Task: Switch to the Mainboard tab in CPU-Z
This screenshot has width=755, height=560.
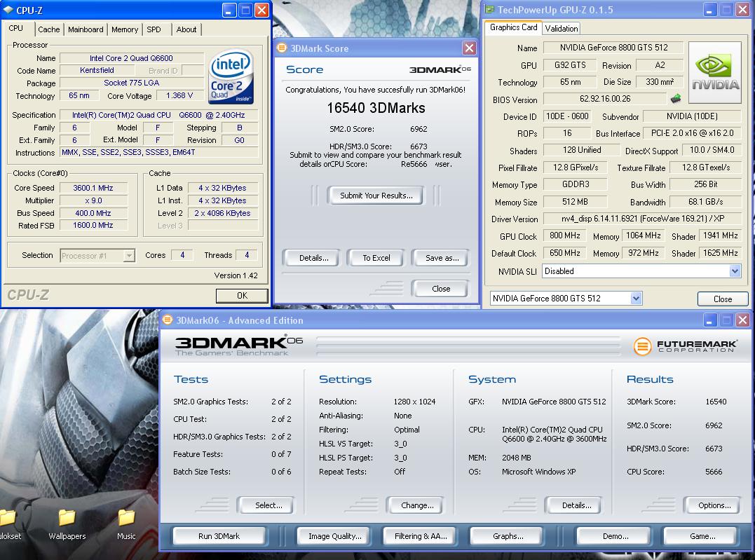Action: tap(86, 29)
